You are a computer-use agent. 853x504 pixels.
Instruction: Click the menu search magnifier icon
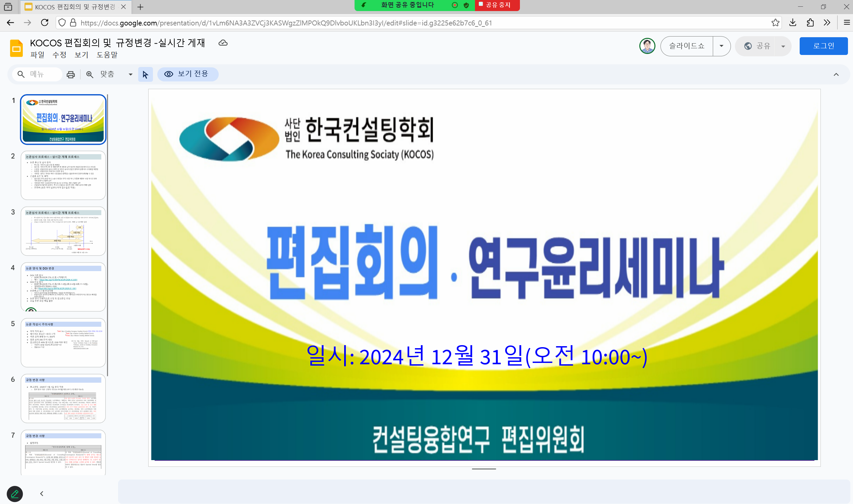(x=21, y=74)
